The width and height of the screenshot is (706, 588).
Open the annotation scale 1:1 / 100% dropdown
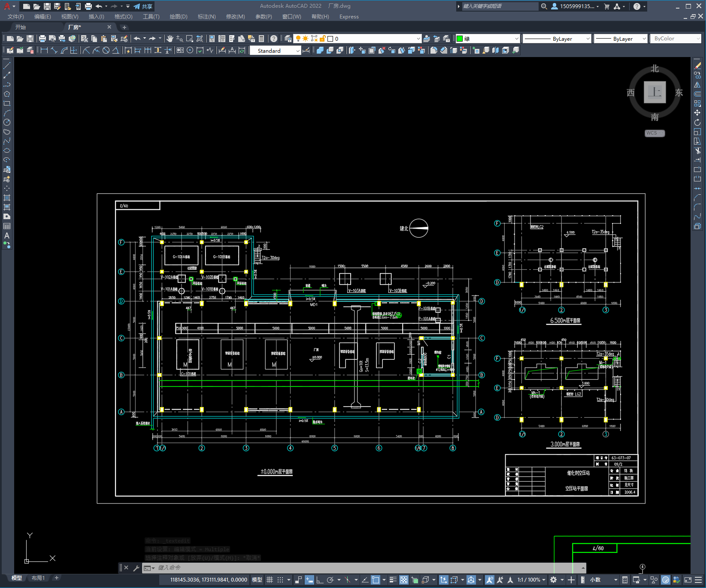[x=531, y=580]
